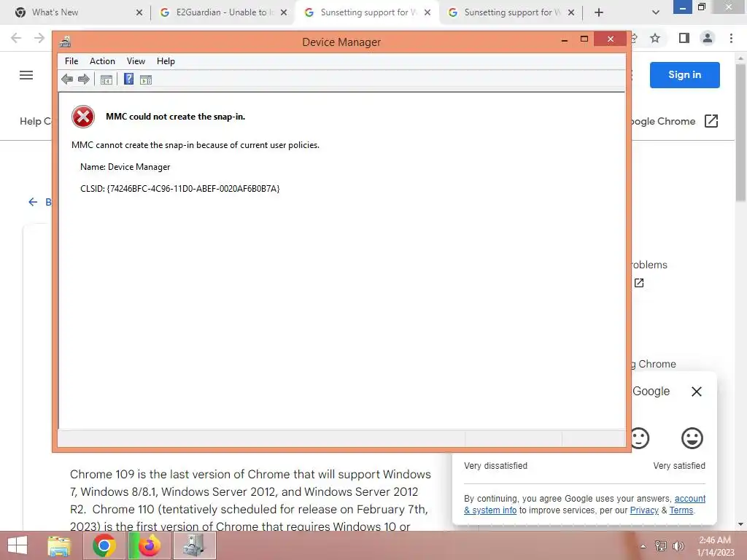Close the last Sunsetting support tab

click(x=571, y=13)
